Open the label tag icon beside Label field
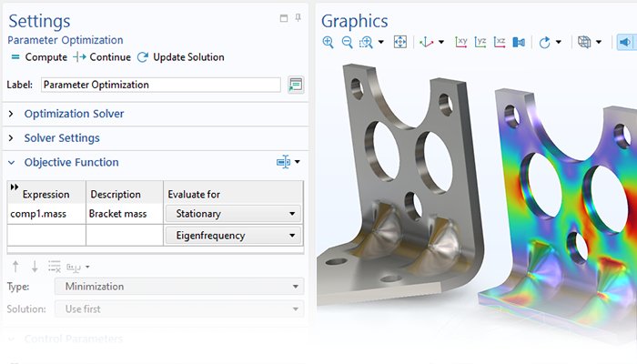Screen dimensions: 637x364 [296, 85]
